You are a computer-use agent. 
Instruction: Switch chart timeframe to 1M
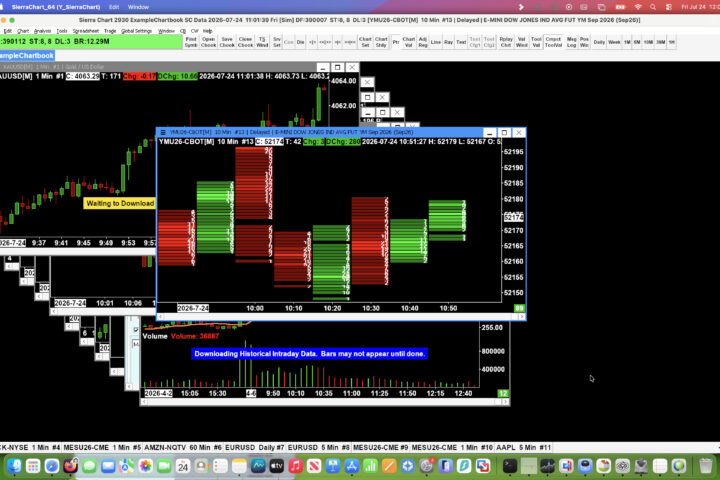(x=627, y=42)
